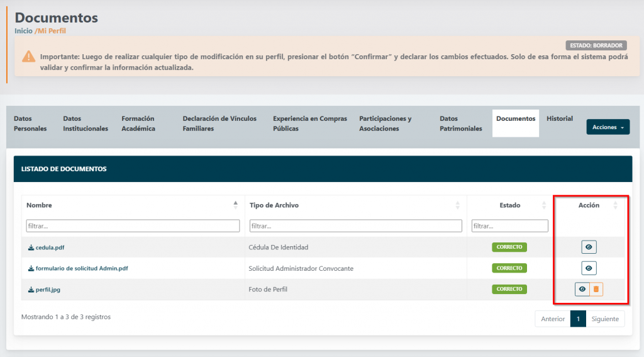Download the perfil.jpg file link
Image resolution: width=644 pixels, height=357 pixels.
coord(44,290)
